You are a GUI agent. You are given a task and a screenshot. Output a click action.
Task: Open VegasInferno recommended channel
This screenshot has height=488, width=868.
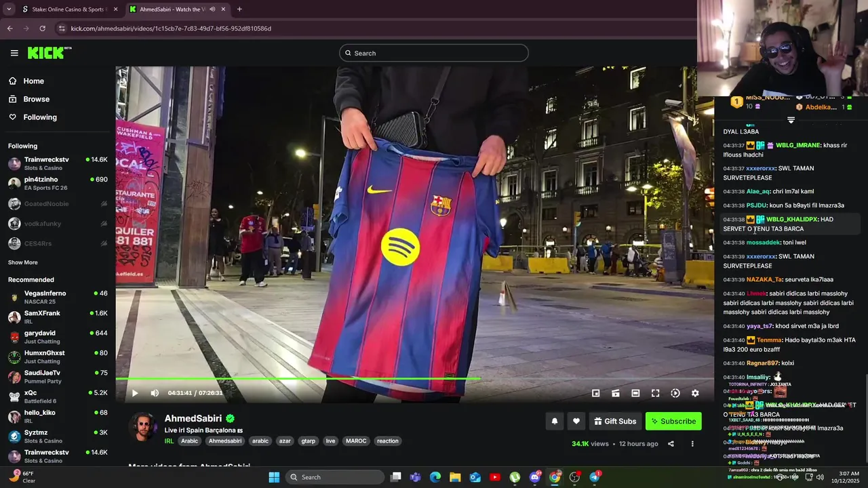[x=58, y=297]
